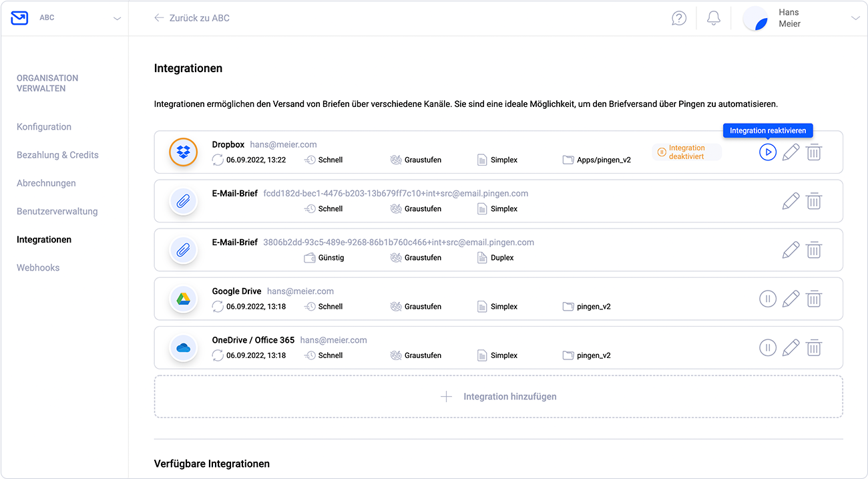The width and height of the screenshot is (868, 479).
Task: Click Integration hinzufügen
Action: pyautogui.click(x=498, y=396)
